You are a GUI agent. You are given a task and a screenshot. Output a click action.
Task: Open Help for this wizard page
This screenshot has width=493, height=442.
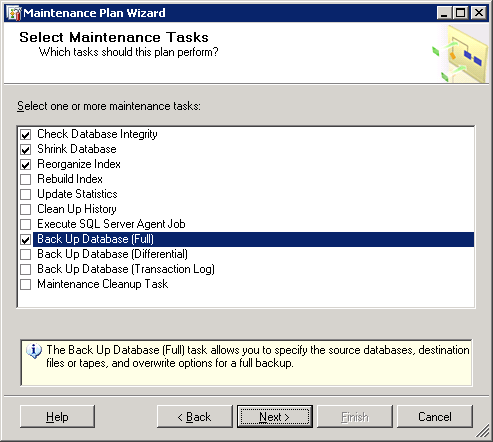pos(57,417)
